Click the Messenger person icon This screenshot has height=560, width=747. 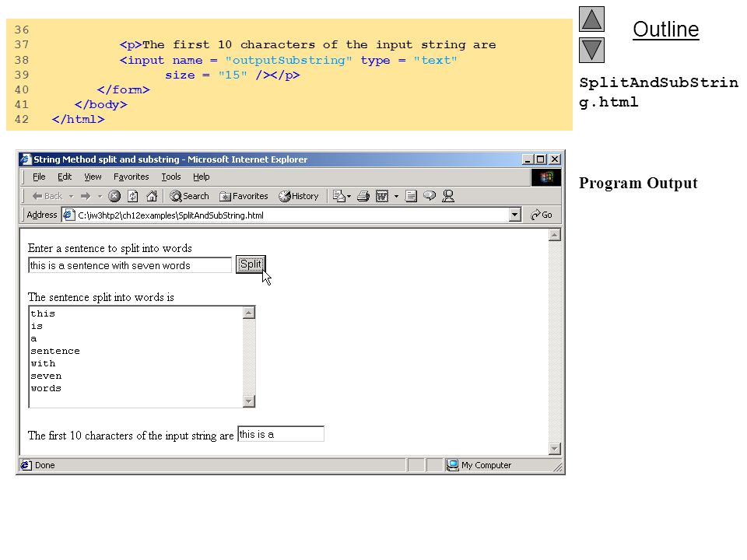coord(448,196)
